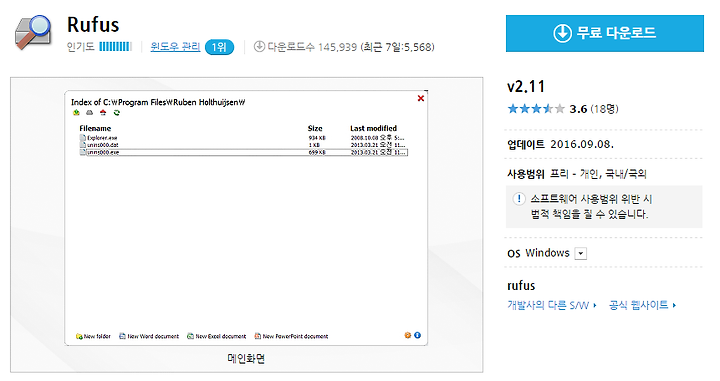Screen dimensions: 720x381
Task: Click the Rufus magnifier drive app icon
Action: tap(33, 32)
